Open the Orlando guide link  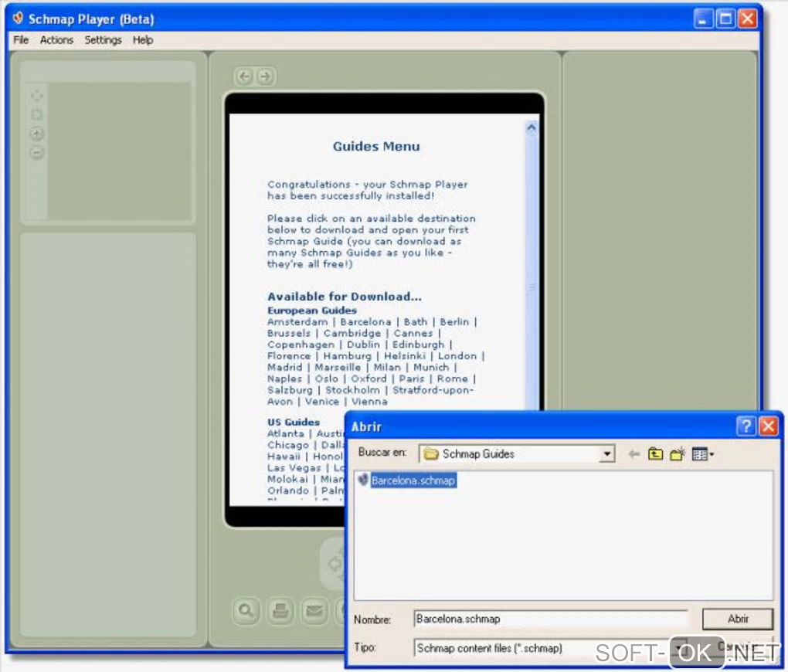[x=288, y=490]
